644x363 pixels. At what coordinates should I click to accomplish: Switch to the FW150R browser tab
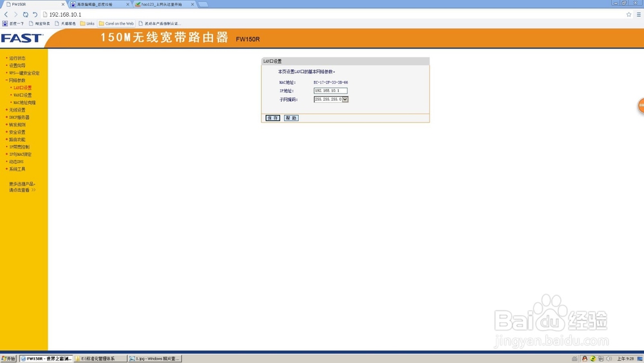pyautogui.click(x=33, y=4)
